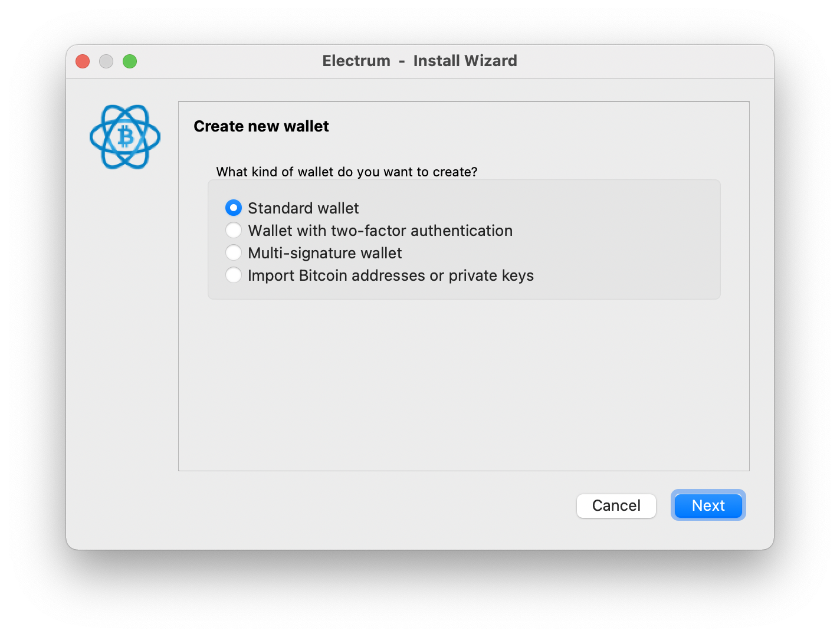Click the red traffic-light window control

click(x=82, y=61)
